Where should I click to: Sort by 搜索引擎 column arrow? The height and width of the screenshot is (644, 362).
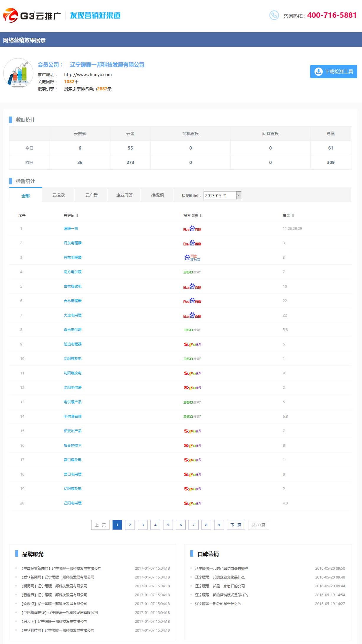pyautogui.click(x=201, y=216)
